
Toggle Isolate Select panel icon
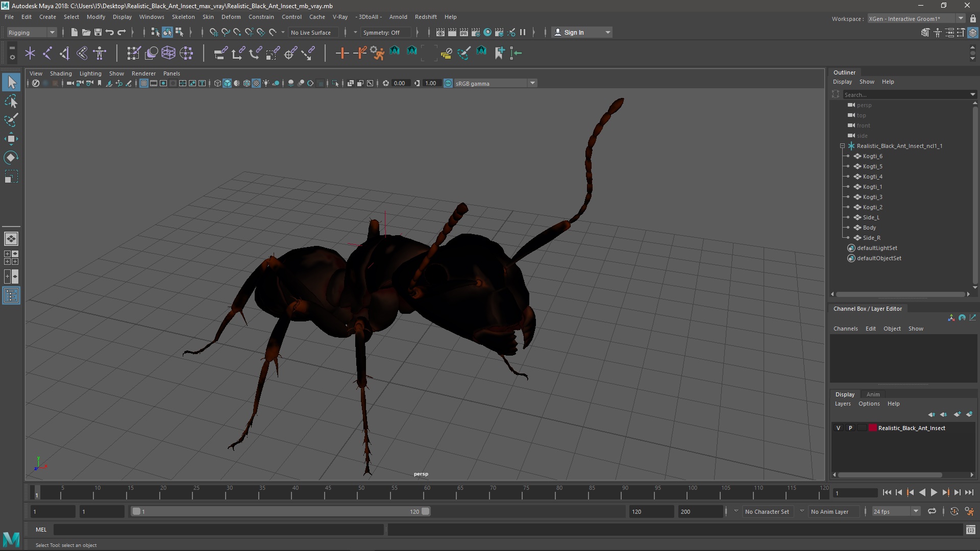coord(335,83)
